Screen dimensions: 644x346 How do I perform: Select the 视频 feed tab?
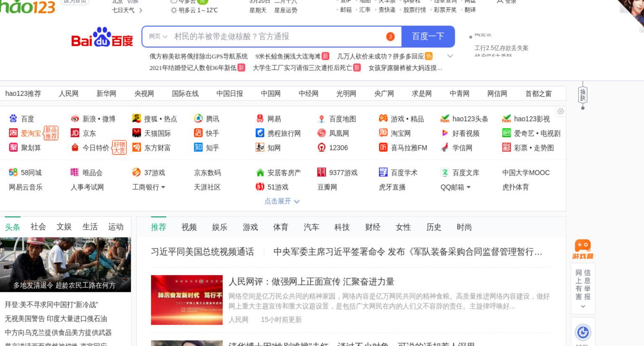point(189,227)
